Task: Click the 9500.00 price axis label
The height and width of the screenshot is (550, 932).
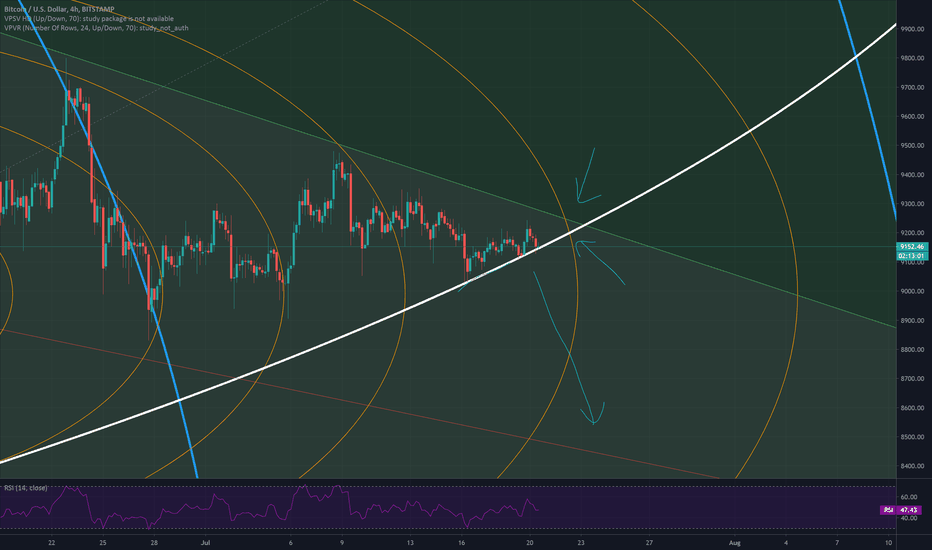Action: click(x=912, y=146)
